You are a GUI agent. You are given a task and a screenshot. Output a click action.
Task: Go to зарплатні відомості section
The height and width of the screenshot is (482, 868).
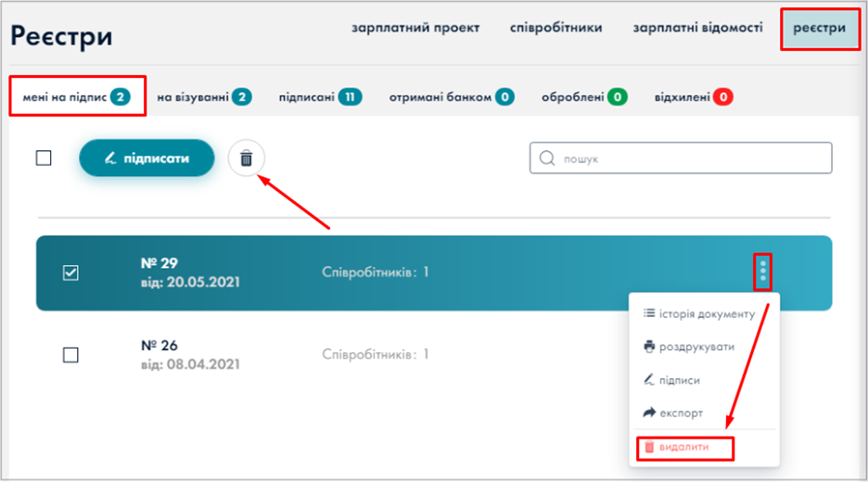tap(697, 28)
